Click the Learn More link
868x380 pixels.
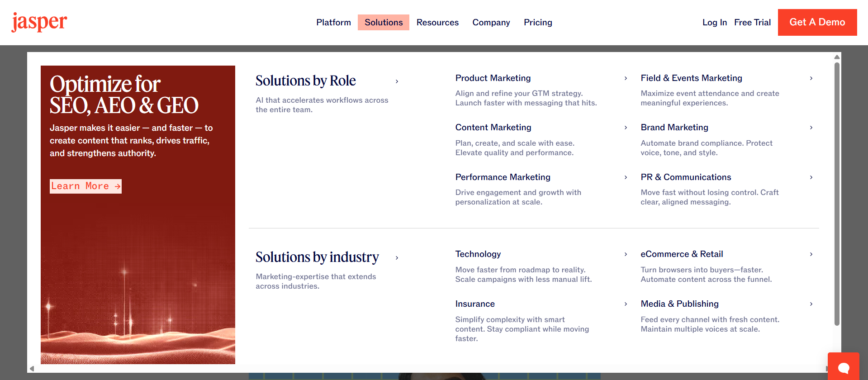[85, 186]
